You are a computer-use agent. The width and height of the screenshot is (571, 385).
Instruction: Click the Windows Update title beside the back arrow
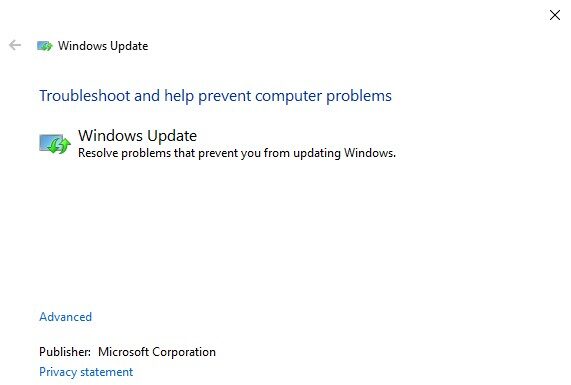coord(103,46)
